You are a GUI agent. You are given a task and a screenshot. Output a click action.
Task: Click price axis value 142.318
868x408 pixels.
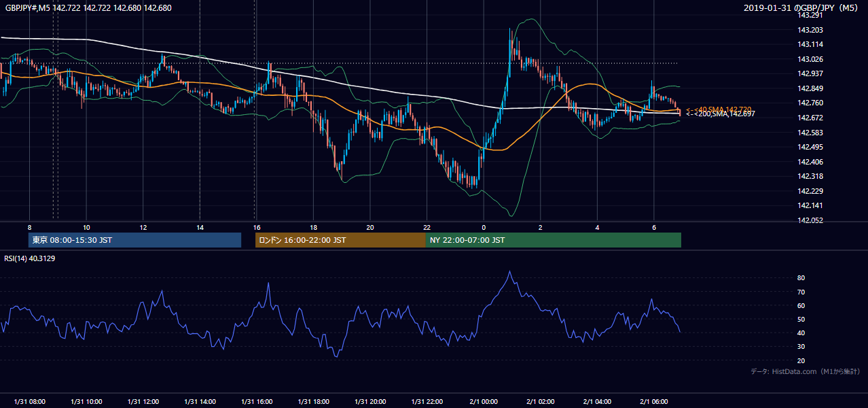pyautogui.click(x=810, y=176)
